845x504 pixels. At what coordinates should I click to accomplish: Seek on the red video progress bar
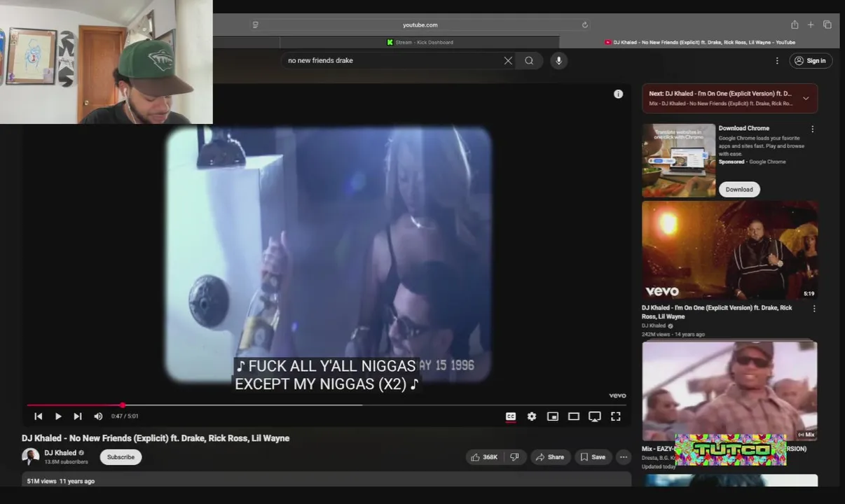(327, 405)
